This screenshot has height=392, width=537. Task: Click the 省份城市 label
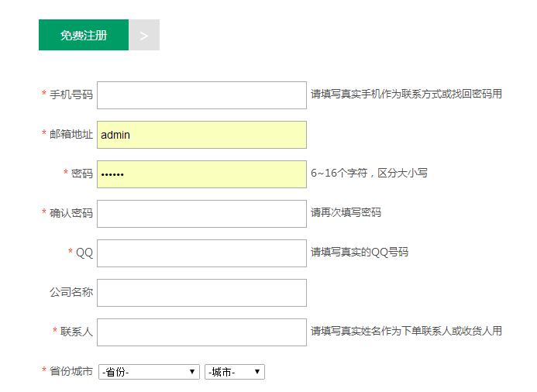(x=71, y=371)
